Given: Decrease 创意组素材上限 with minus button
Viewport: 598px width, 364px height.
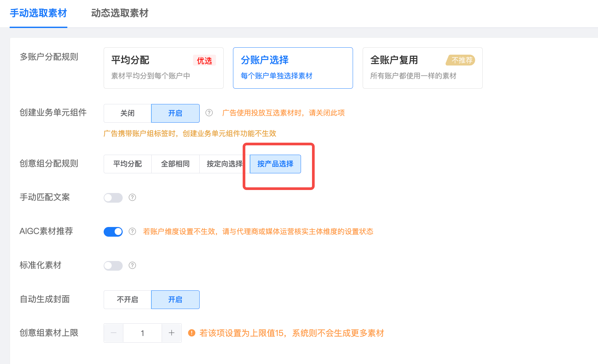Looking at the screenshot, I should point(113,333).
